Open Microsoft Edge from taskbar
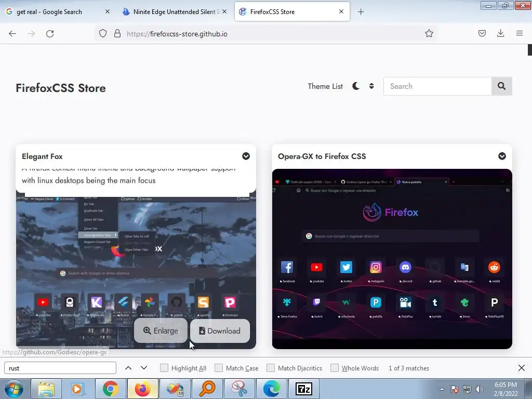This screenshot has width=532, height=399. (271, 389)
